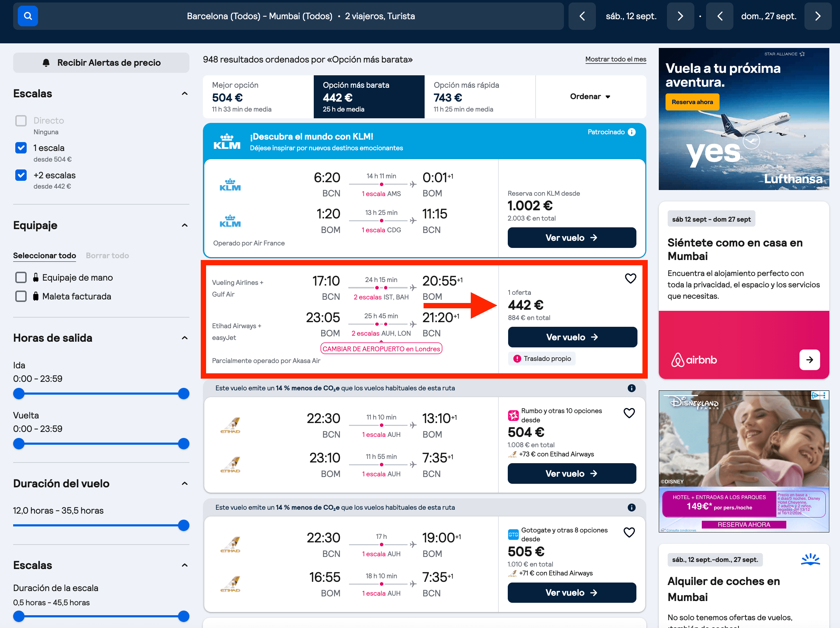Click the Rumbo provider logo
The height and width of the screenshot is (628, 840).
513,415
